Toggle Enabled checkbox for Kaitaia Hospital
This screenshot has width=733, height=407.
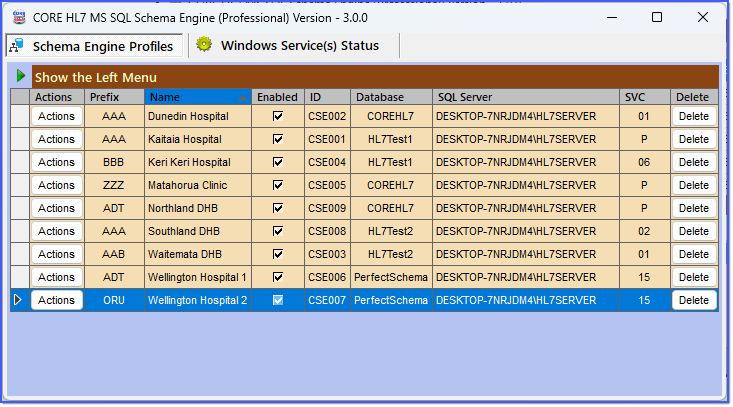(x=278, y=139)
